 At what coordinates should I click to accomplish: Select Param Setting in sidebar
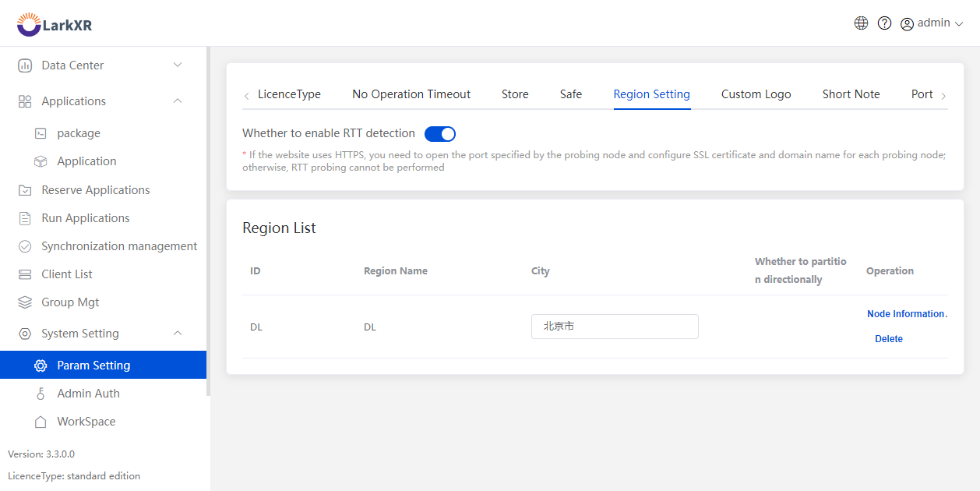[103, 365]
